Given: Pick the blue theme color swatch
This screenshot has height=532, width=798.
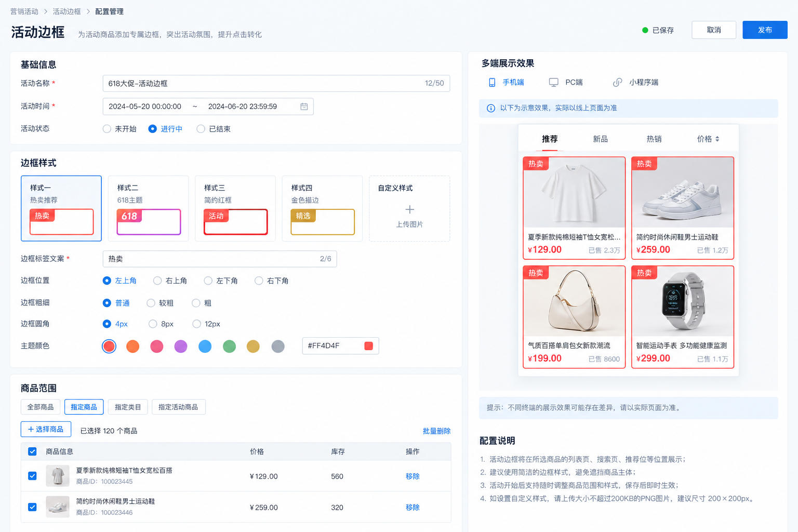Looking at the screenshot, I should click(205, 346).
